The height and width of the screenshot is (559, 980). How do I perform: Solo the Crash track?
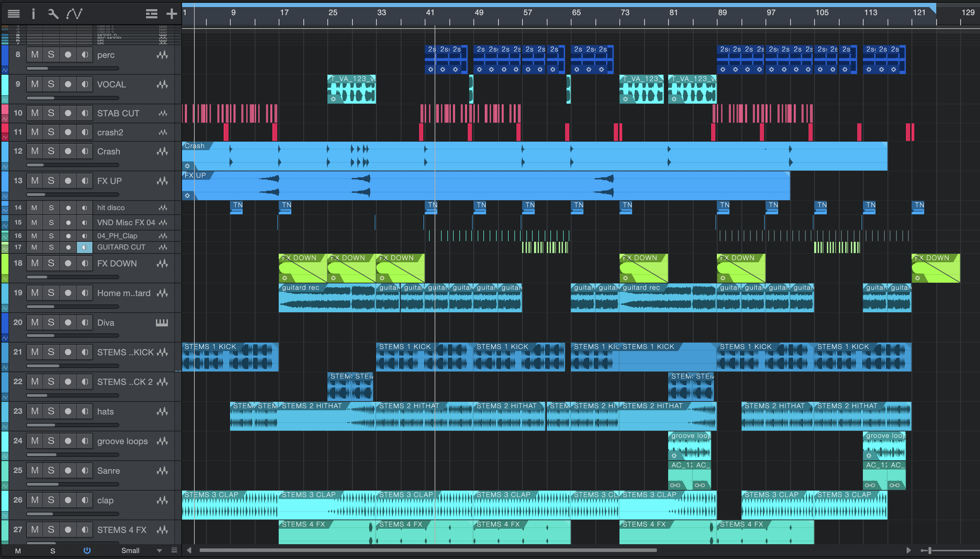pyautogui.click(x=51, y=151)
